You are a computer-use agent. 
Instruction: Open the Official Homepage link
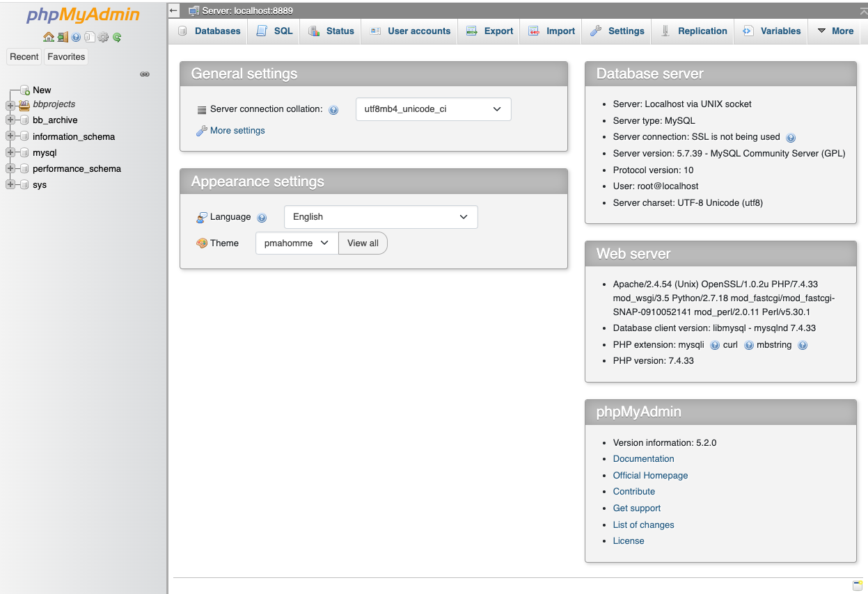coord(650,476)
